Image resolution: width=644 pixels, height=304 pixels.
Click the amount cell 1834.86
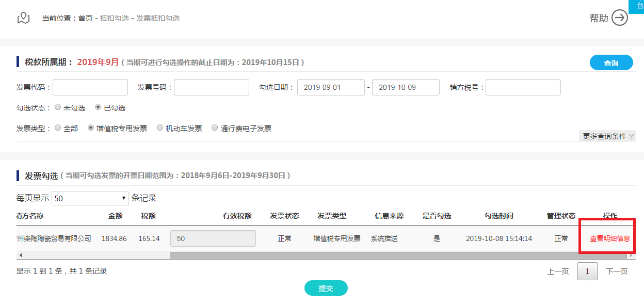pos(114,238)
